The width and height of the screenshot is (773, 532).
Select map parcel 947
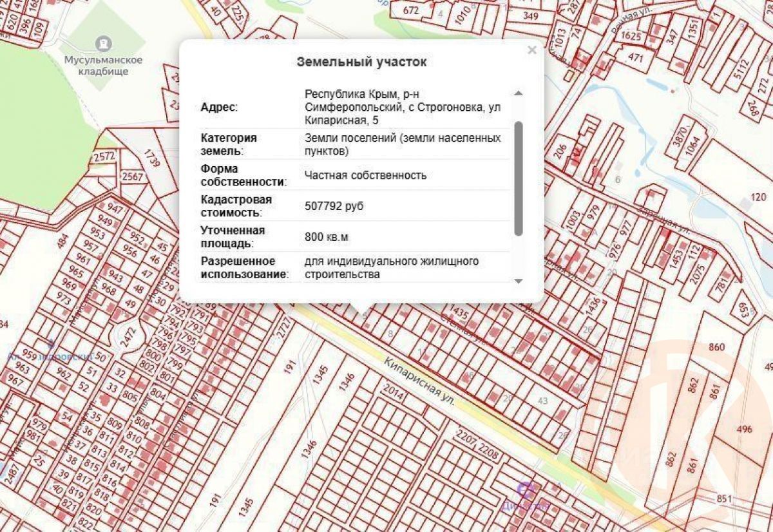115,209
